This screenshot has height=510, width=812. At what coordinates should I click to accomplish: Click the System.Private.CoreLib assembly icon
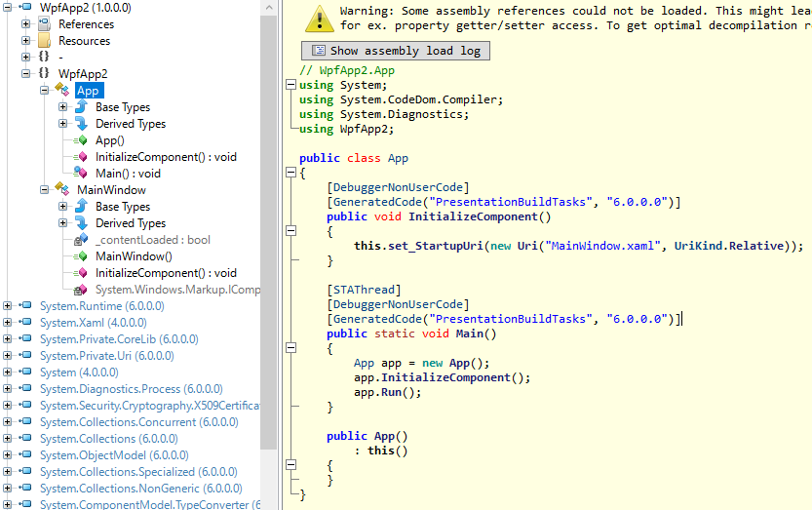click(25, 338)
